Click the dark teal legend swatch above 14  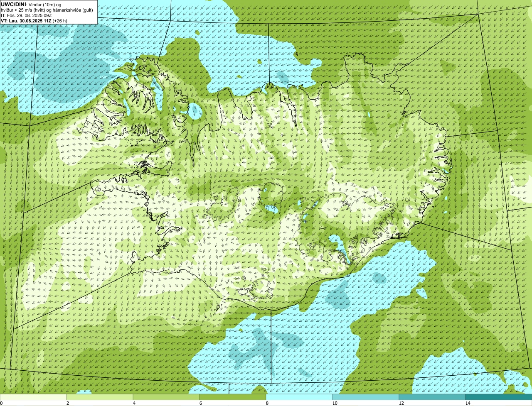(x=499, y=397)
